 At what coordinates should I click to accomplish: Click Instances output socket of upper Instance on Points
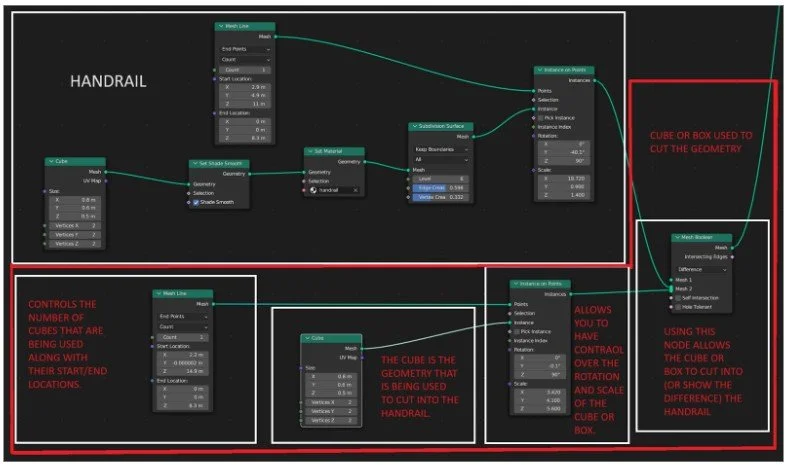[x=595, y=80]
